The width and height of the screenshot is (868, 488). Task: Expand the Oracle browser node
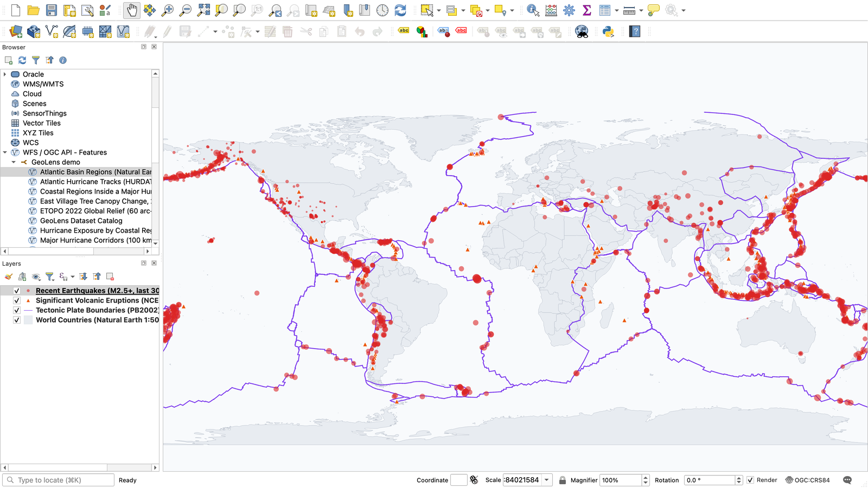click(5, 74)
